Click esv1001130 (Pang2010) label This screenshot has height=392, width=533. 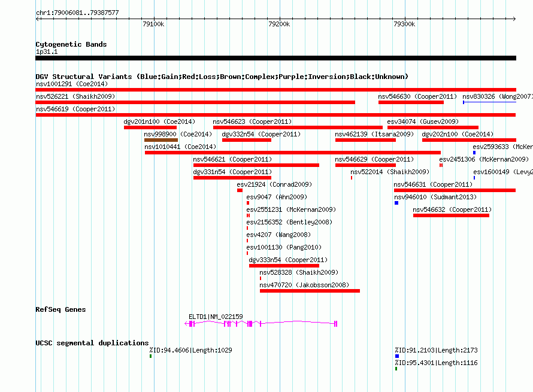point(284,247)
